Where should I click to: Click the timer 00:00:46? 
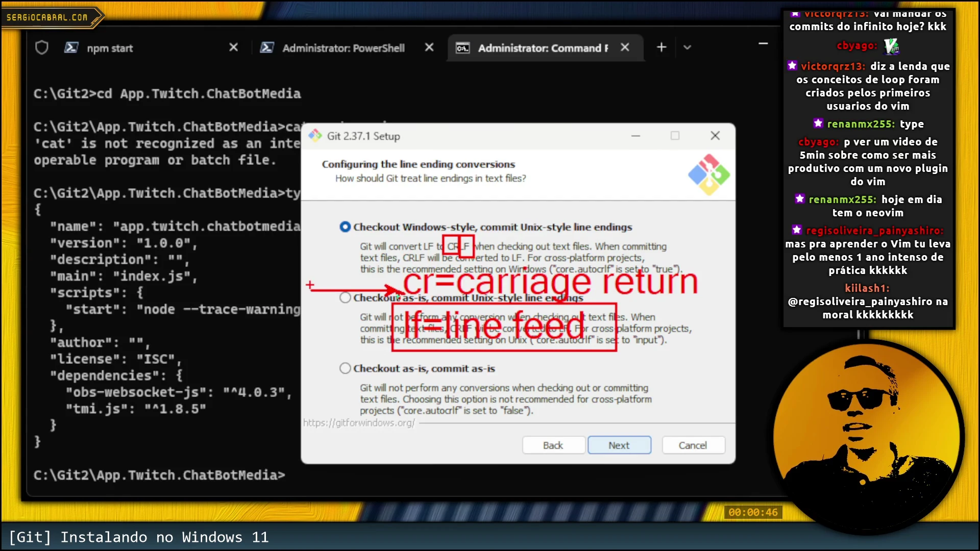(753, 512)
